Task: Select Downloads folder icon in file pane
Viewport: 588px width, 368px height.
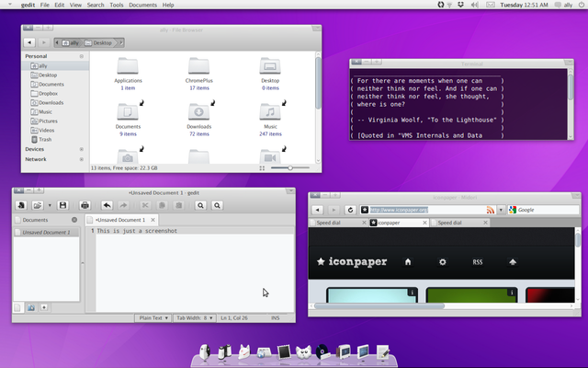Action: 198,111
